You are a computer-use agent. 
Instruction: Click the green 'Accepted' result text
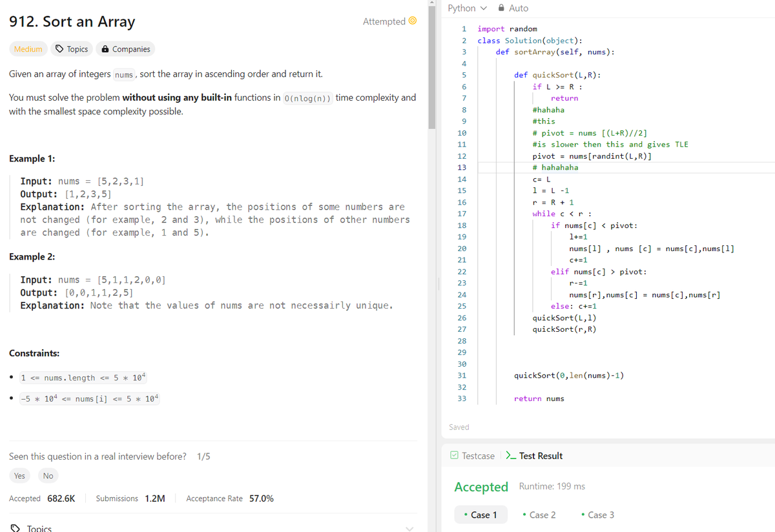pos(481,487)
